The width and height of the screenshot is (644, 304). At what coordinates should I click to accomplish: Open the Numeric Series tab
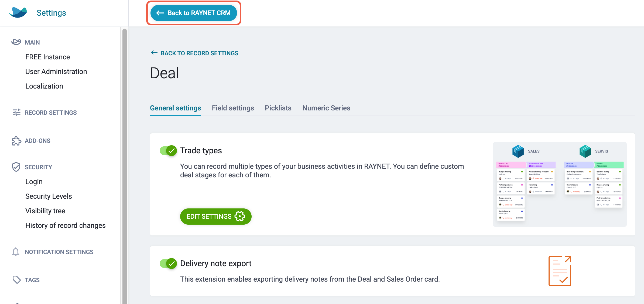point(326,108)
